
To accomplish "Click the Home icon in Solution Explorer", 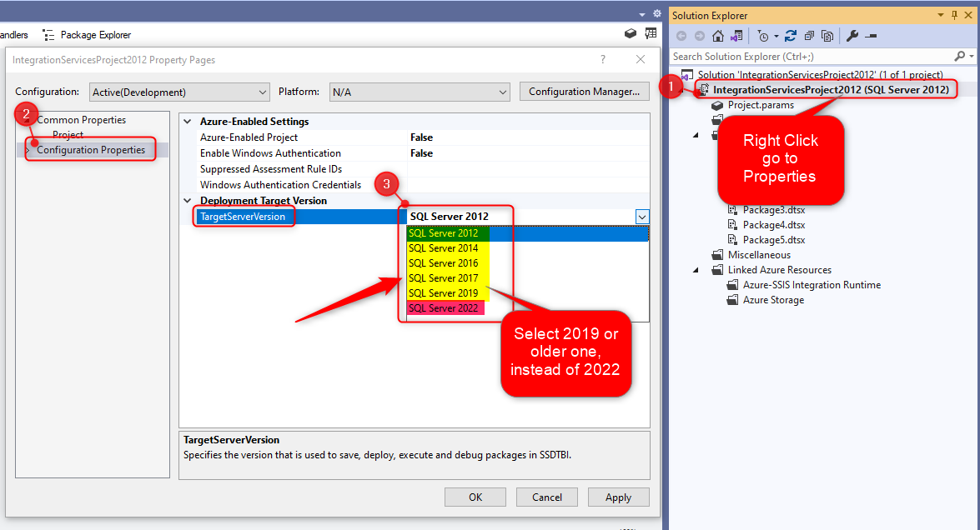I will pyautogui.click(x=718, y=36).
